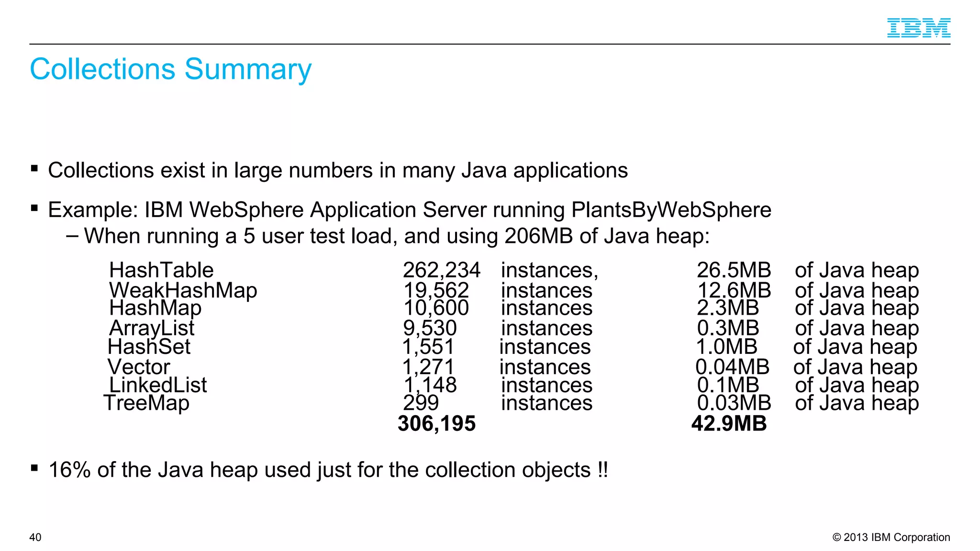Screen dimensions: 980x551
Task: Click the LinkedList row label
Action: 158,385
